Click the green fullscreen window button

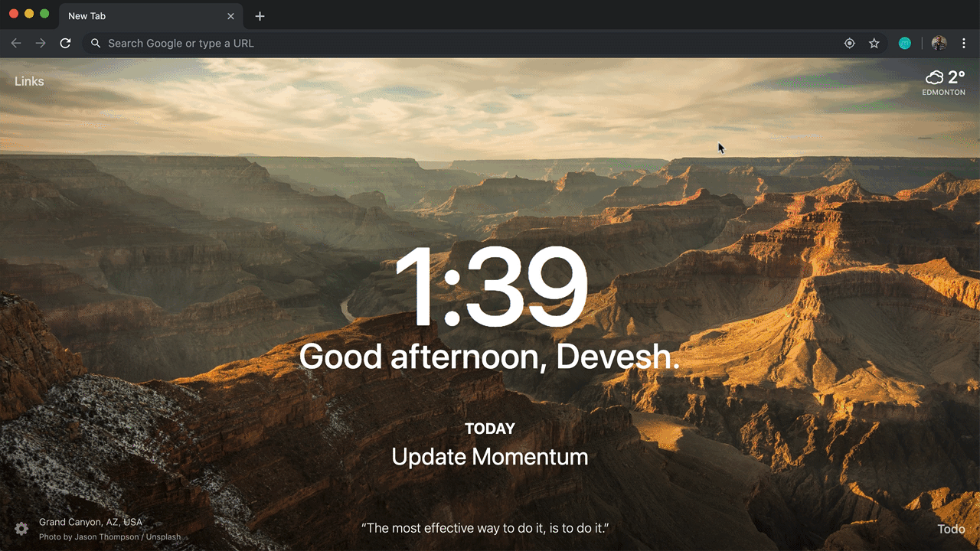click(44, 14)
